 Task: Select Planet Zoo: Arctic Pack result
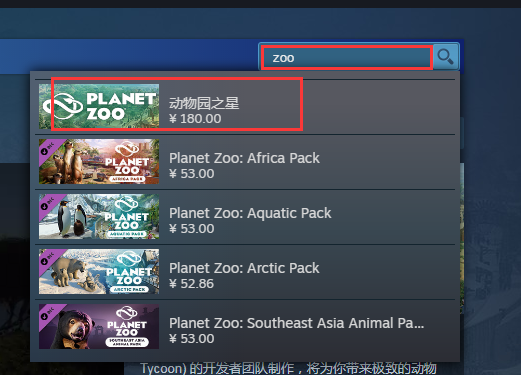(245, 272)
